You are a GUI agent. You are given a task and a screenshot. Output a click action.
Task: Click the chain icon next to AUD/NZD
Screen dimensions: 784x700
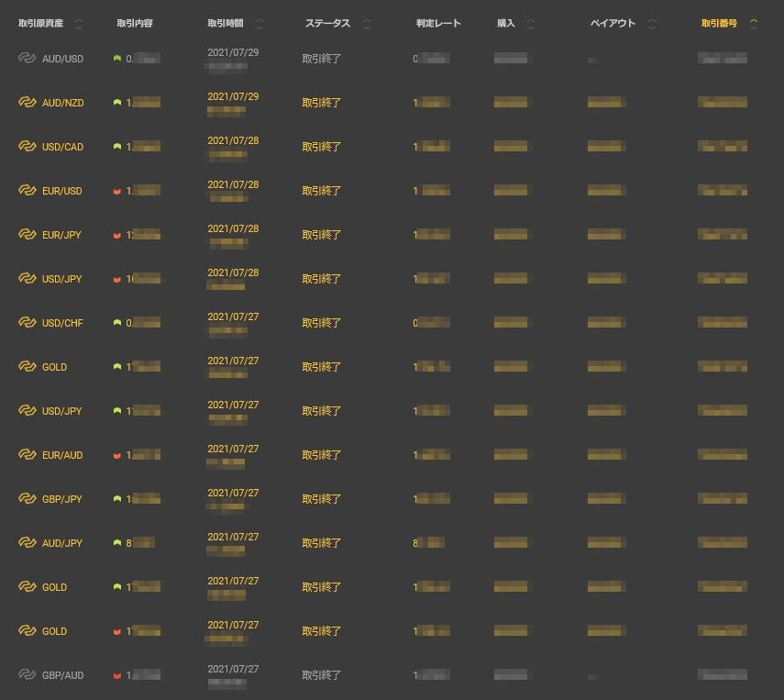(27, 103)
